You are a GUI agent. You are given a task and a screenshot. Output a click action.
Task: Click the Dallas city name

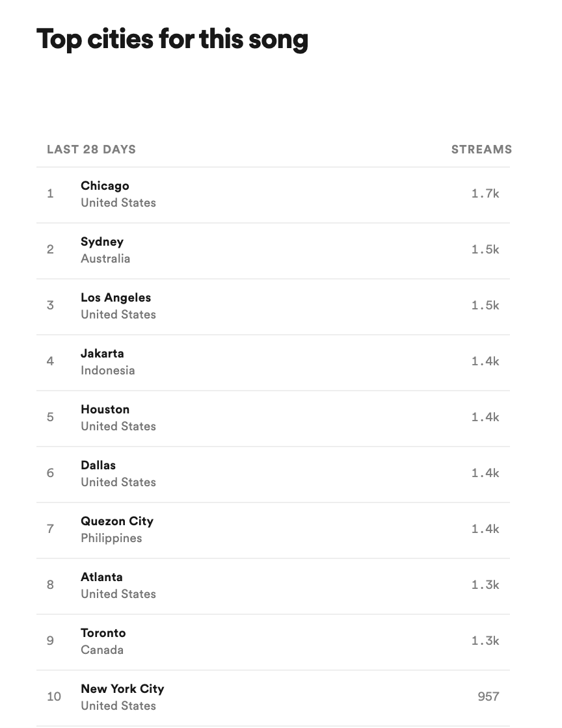point(98,465)
